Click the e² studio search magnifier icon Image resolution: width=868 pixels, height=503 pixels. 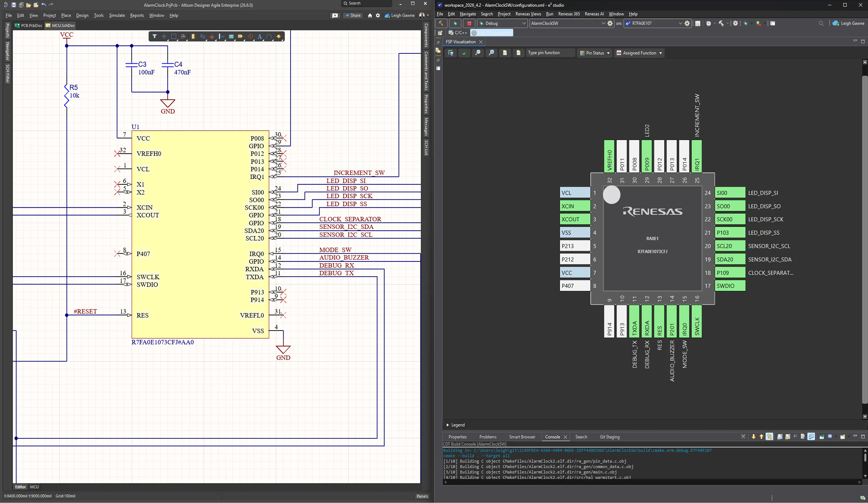tap(821, 23)
